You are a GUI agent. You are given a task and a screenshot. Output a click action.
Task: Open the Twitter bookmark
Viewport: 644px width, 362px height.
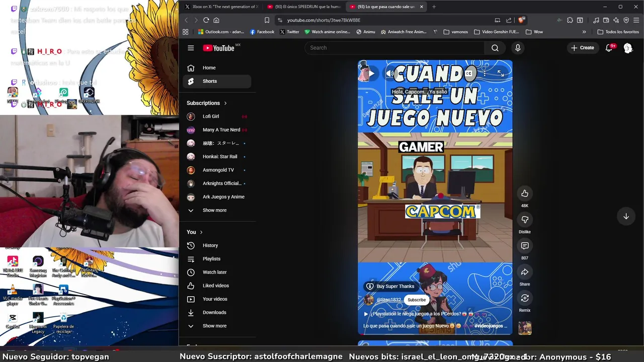point(289,32)
